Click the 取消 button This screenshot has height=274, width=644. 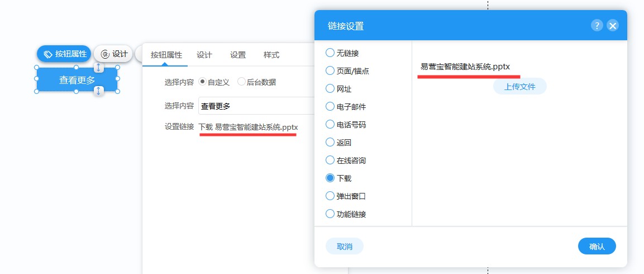click(345, 246)
